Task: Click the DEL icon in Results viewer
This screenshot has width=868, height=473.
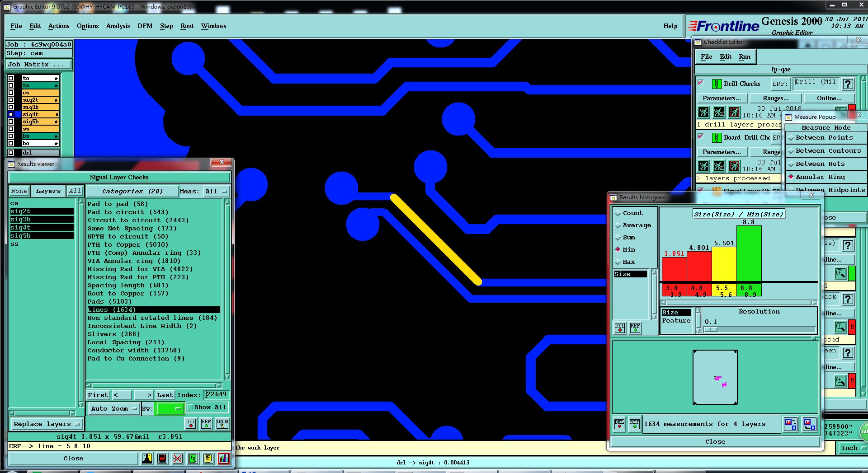Action: point(191,423)
